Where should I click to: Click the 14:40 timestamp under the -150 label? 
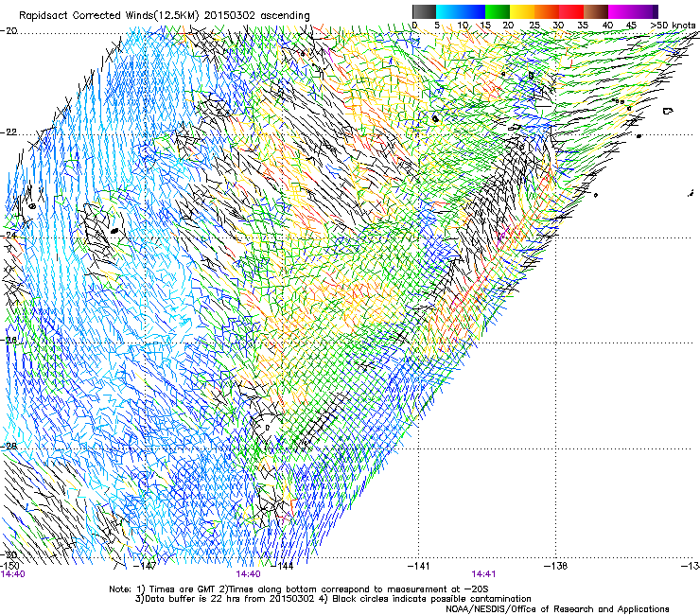click(x=13, y=574)
